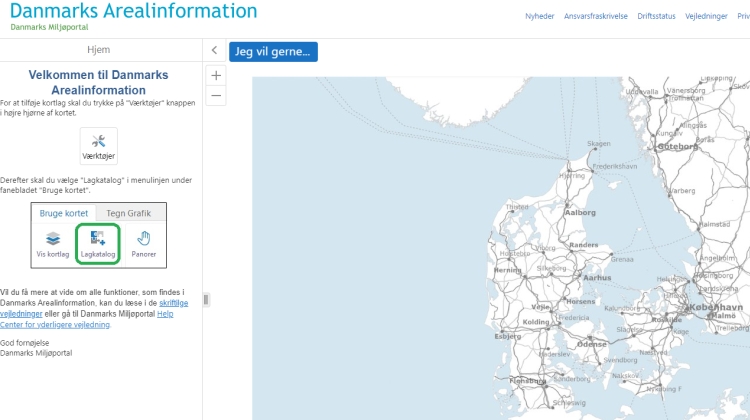Click Fredericia on the map

(574, 317)
